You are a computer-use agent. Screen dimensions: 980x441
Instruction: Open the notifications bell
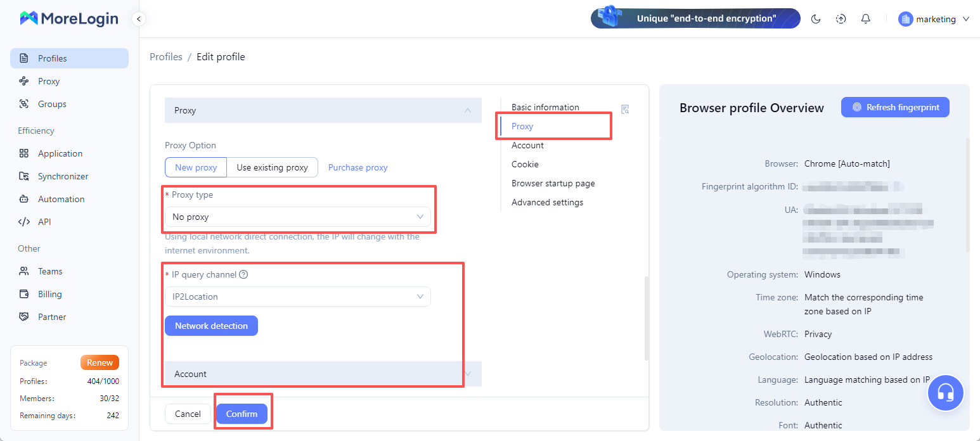[x=865, y=19]
